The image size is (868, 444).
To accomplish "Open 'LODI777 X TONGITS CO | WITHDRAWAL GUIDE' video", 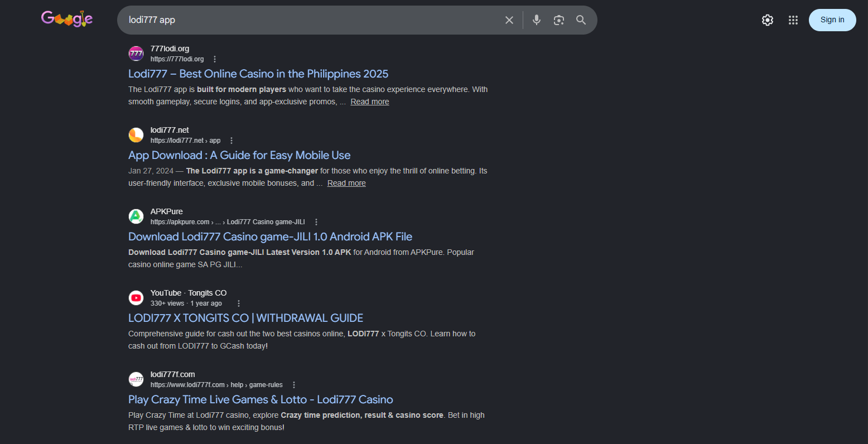I will (x=245, y=318).
